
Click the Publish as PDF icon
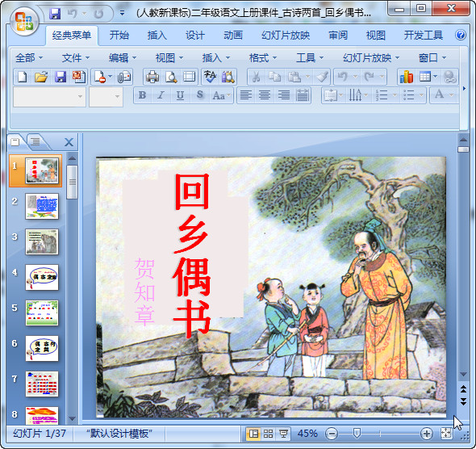coord(79,77)
